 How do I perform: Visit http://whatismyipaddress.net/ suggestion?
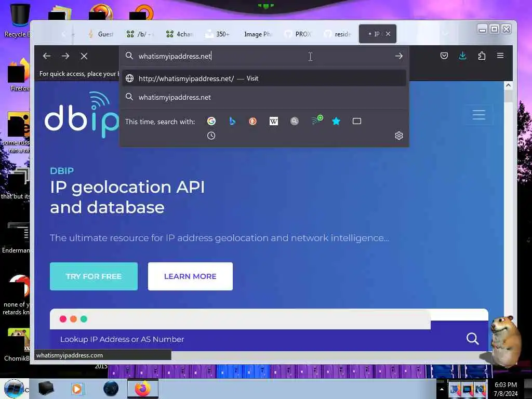click(264, 78)
